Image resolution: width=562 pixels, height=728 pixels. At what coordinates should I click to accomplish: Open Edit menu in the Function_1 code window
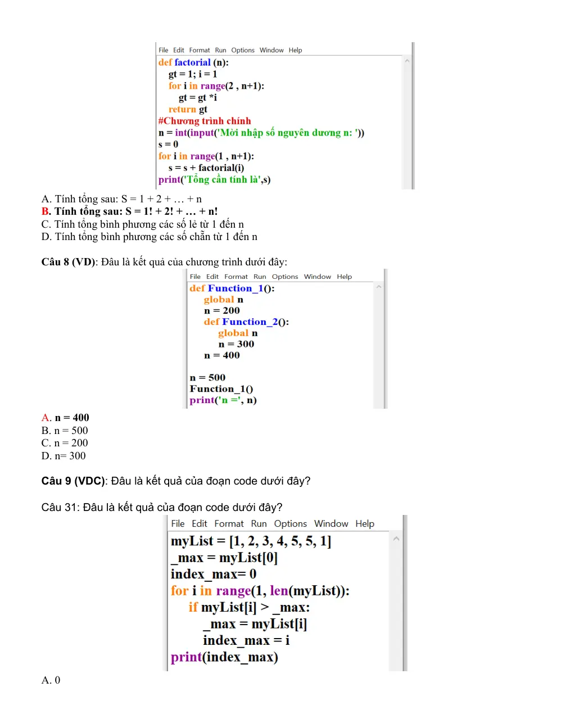[x=212, y=277]
